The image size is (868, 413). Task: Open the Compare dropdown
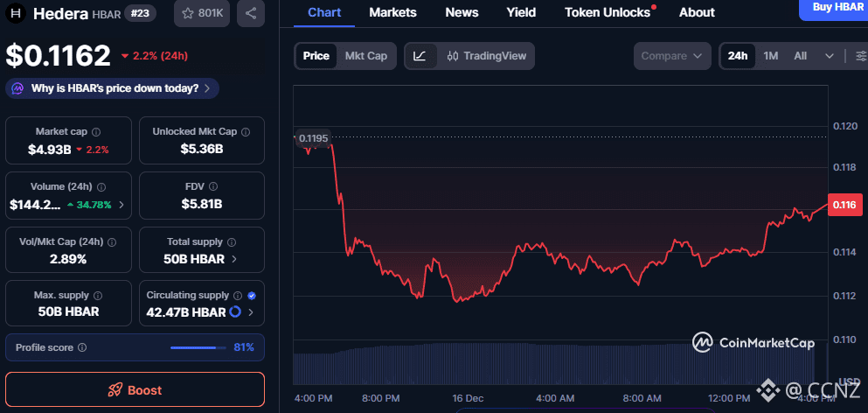672,56
